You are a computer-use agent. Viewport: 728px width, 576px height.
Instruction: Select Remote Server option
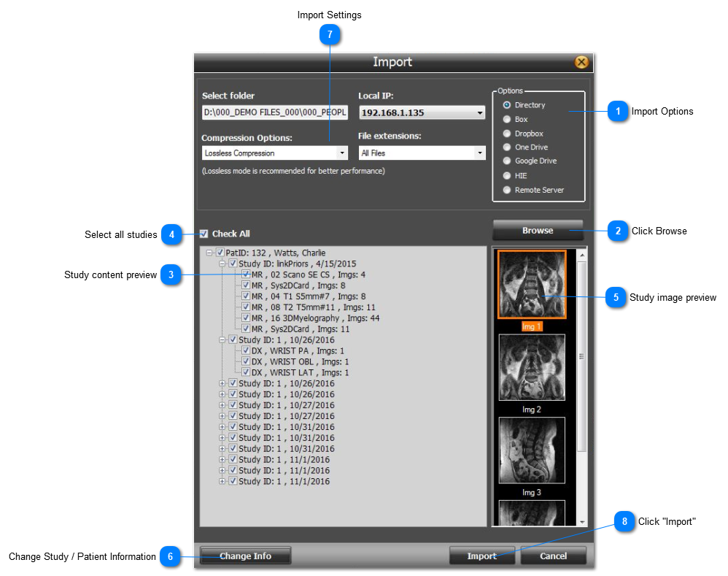click(x=507, y=189)
